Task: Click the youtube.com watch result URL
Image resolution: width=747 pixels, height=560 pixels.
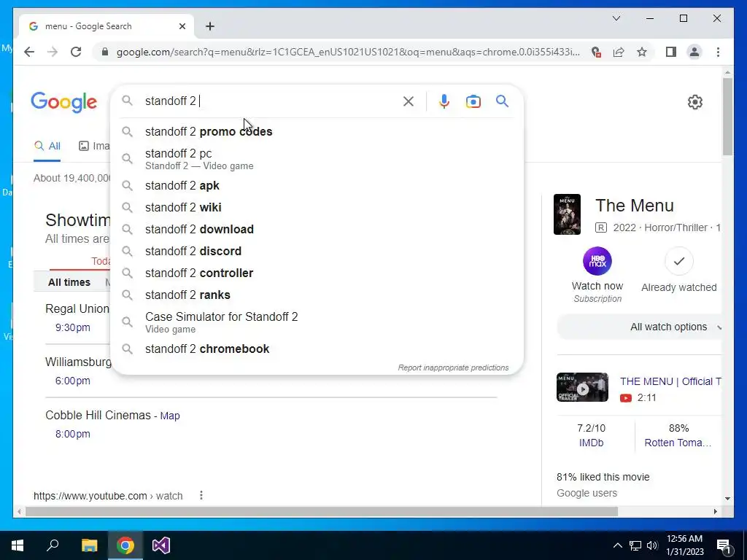Action: point(108,496)
